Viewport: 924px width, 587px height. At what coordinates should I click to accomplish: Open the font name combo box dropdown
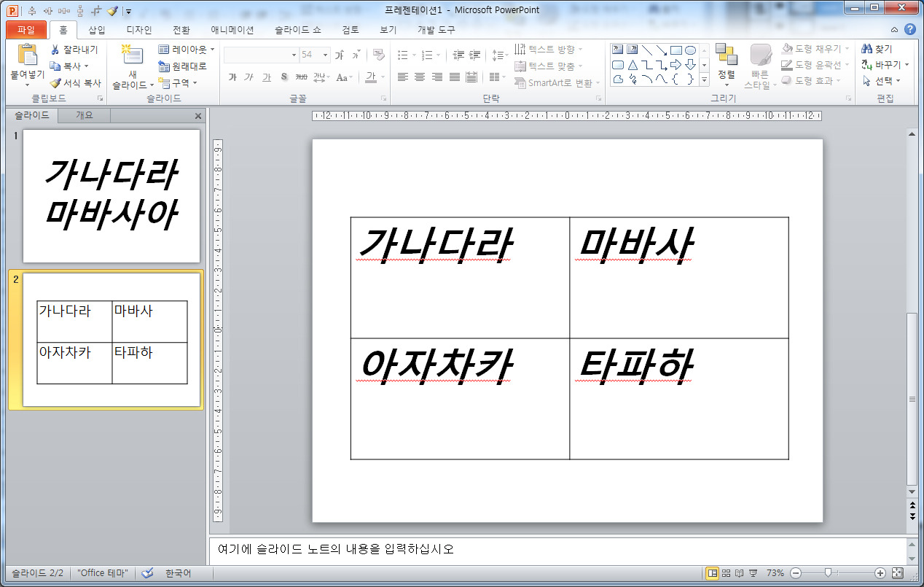(x=294, y=55)
